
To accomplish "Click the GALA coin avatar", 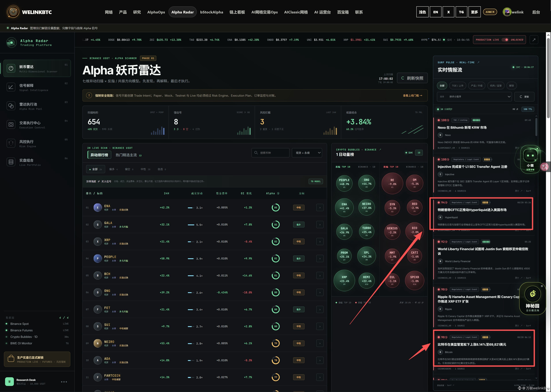I will click(98, 224).
